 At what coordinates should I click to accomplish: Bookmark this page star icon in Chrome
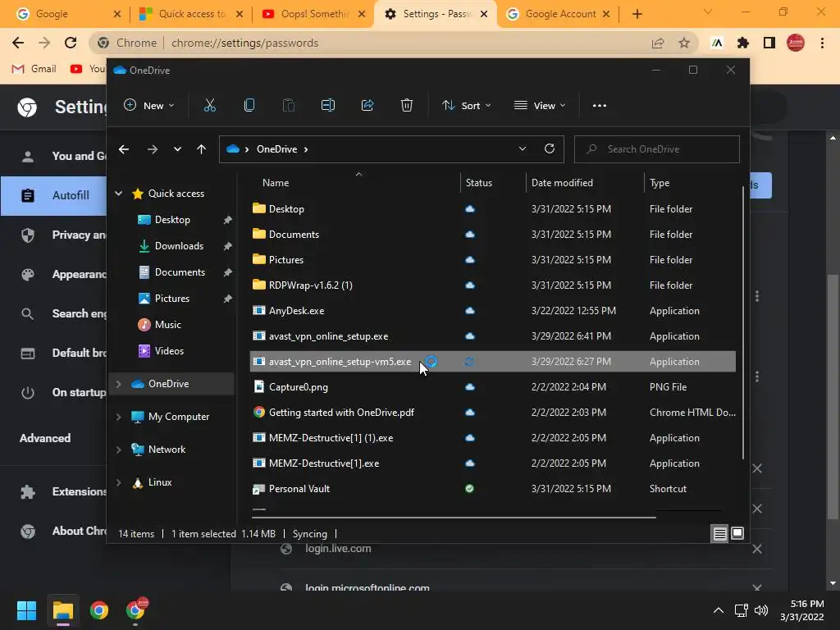[684, 43]
